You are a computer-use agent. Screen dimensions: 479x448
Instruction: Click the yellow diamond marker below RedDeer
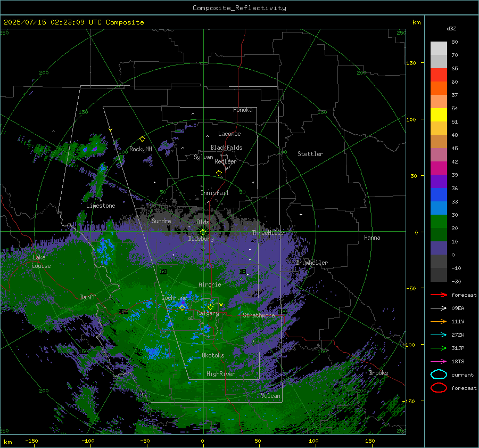pyautogui.click(x=219, y=173)
